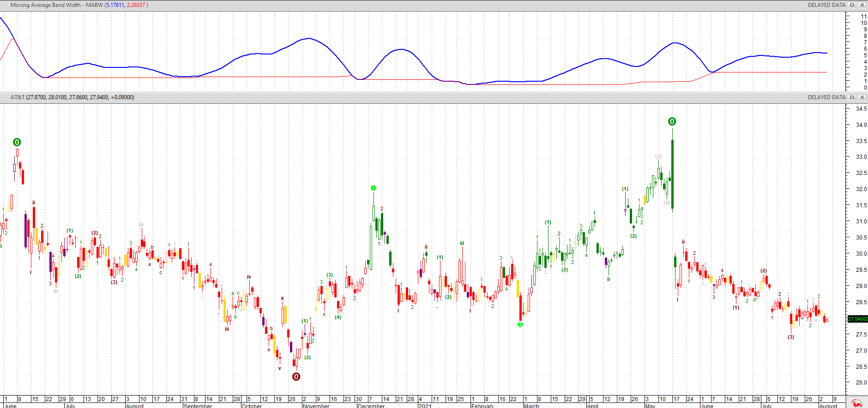Close the Moving Average Band Width panel
Viewport: 868px width, 408px height.
[862, 5]
